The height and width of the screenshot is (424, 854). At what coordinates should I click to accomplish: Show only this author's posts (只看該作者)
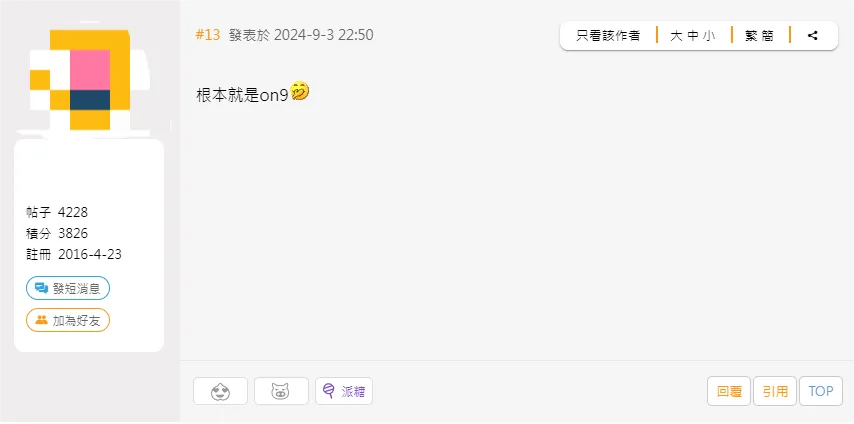pyautogui.click(x=608, y=36)
